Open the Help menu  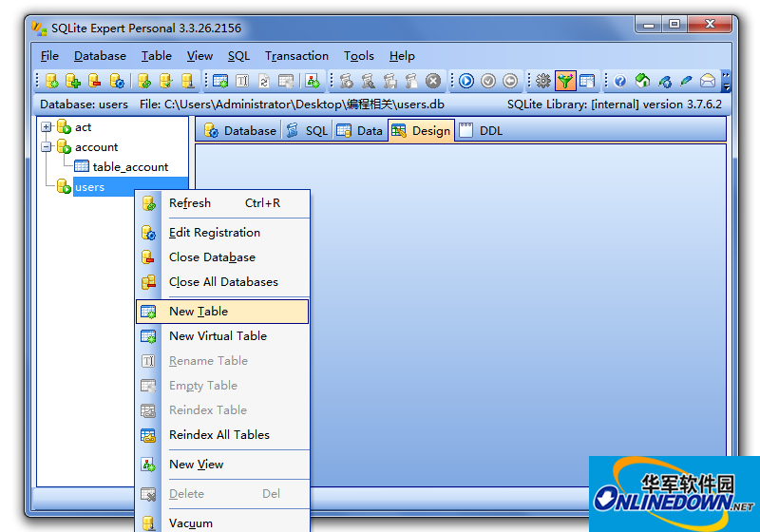coord(402,56)
